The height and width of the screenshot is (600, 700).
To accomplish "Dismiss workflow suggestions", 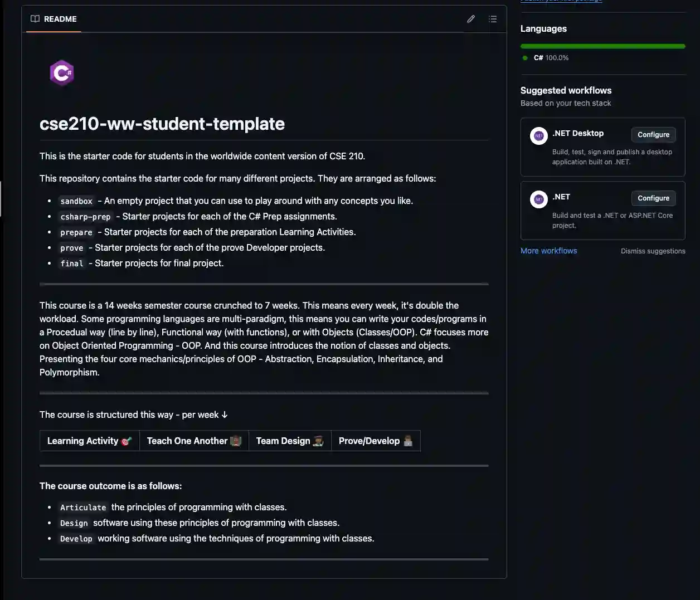I will point(653,251).
